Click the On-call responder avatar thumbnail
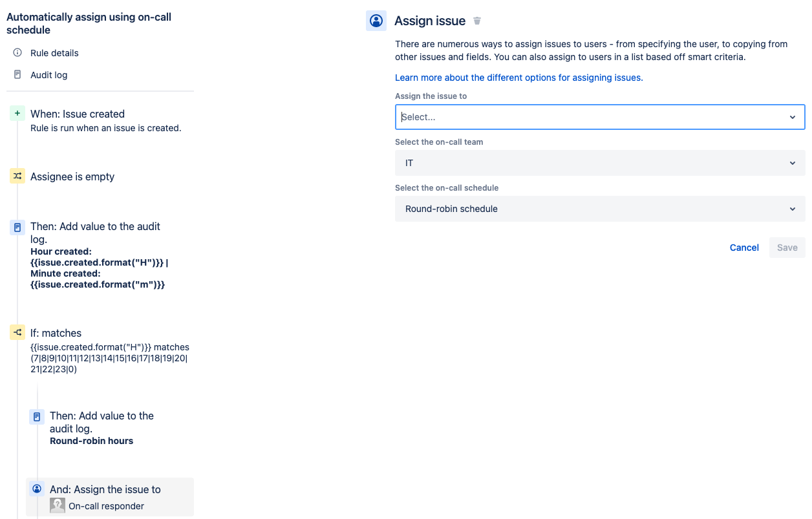This screenshot has width=812, height=519. (58, 505)
